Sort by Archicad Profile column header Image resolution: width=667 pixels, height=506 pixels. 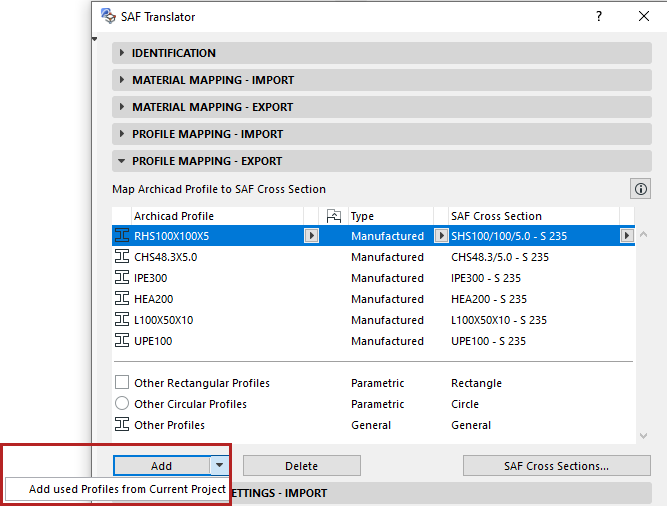click(x=218, y=216)
